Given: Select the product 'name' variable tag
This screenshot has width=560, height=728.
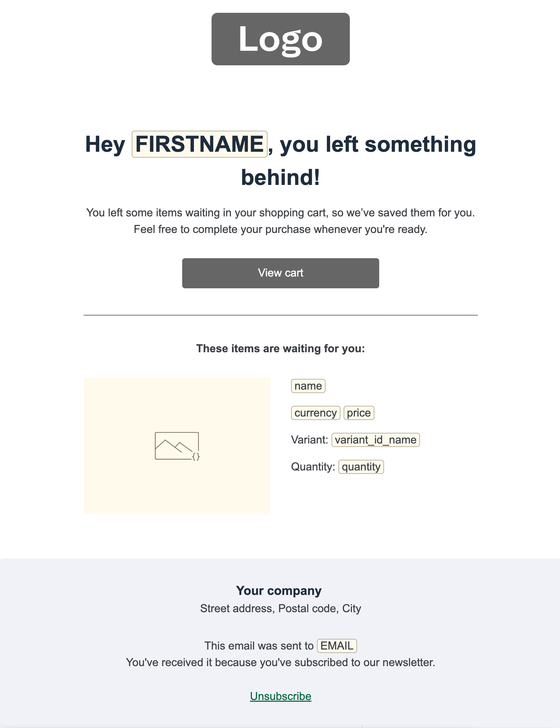Looking at the screenshot, I should tap(308, 386).
